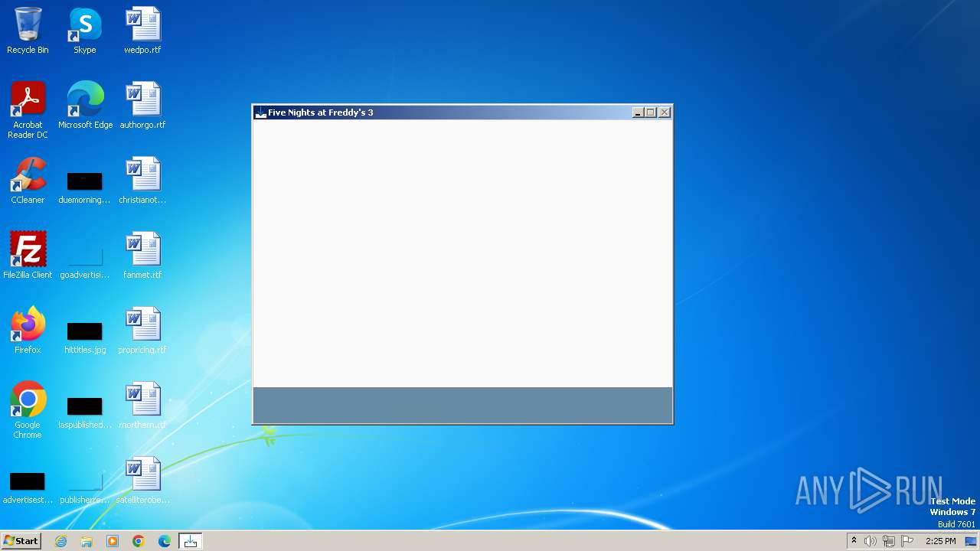Viewport: 980px width, 551px height.
Task: Open CCleaner desktop shortcut
Action: pyautogui.click(x=28, y=181)
